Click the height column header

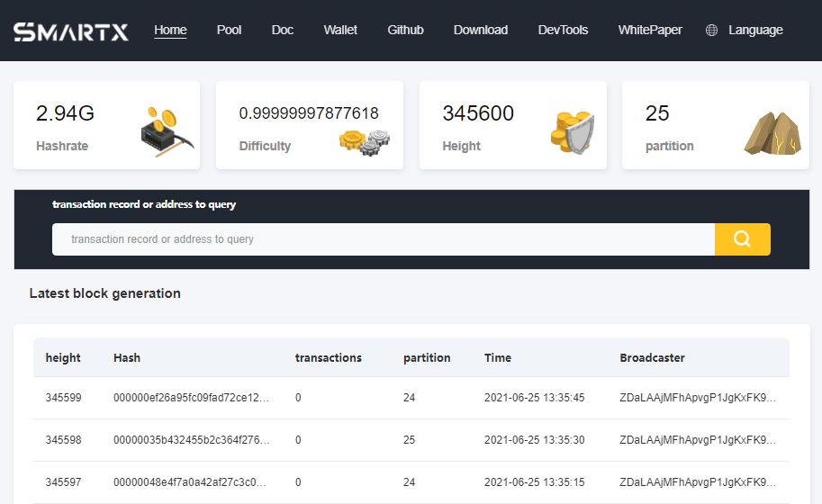pos(63,358)
